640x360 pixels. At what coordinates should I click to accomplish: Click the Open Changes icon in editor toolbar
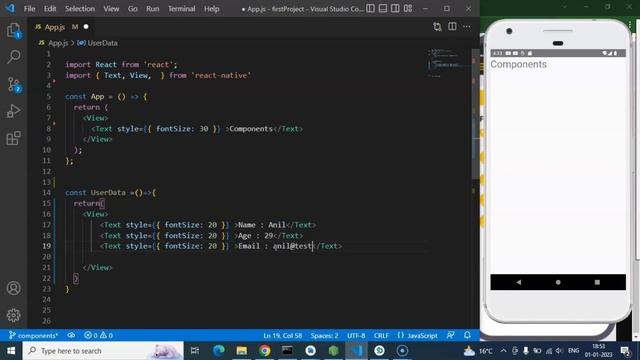pos(437,27)
